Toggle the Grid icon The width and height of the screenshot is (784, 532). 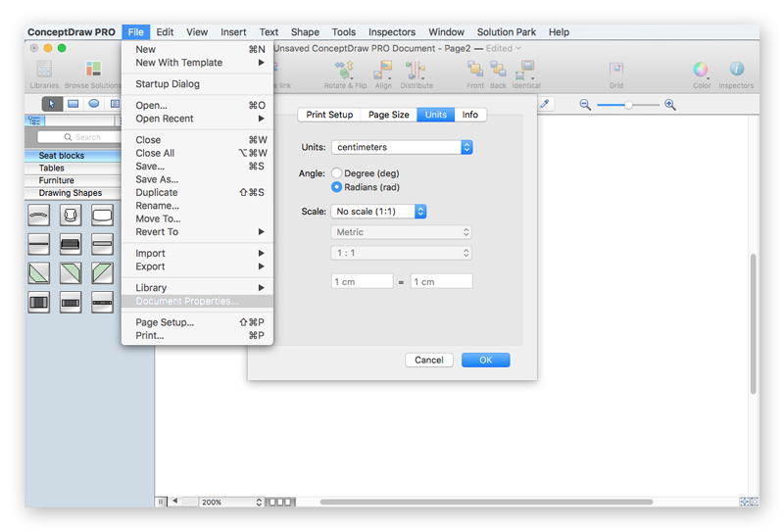616,69
